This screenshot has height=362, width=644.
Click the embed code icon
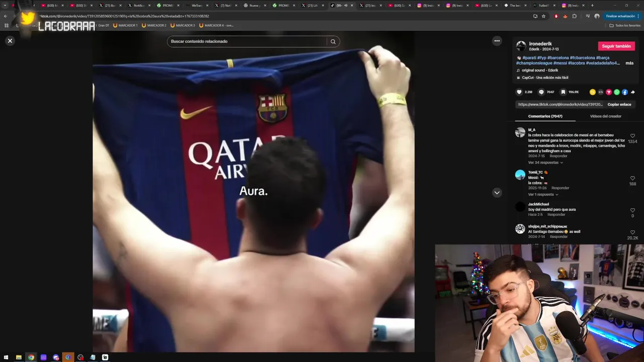click(601, 92)
